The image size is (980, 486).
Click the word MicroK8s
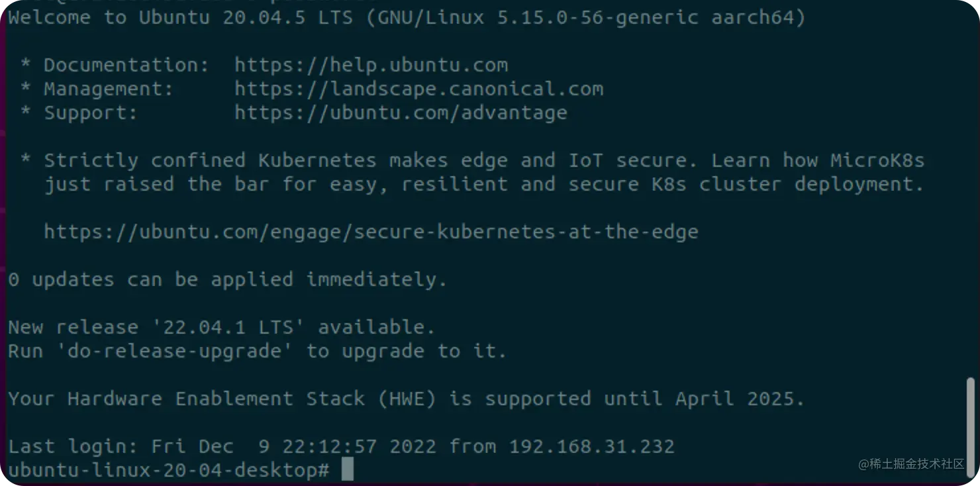click(x=877, y=160)
